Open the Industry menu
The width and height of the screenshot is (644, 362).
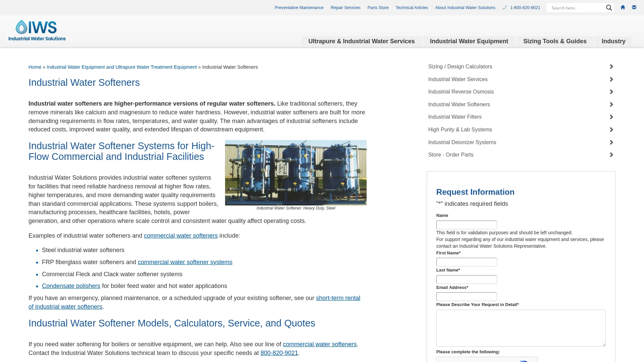(613, 41)
